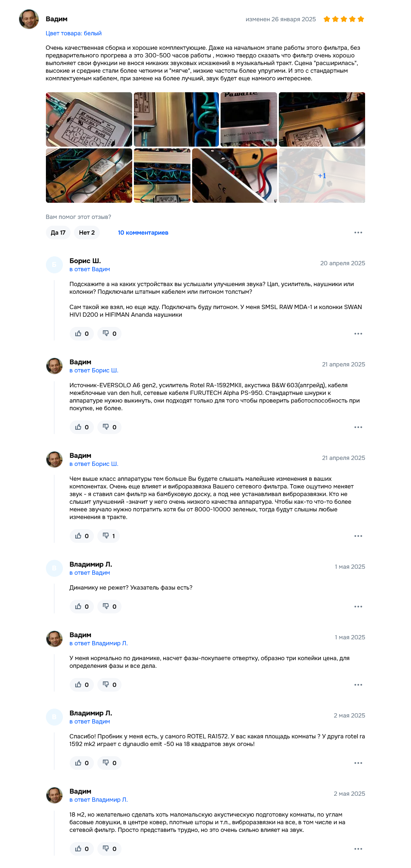Open the '+1' more photos thumbnail
411x868 pixels.
(322, 176)
